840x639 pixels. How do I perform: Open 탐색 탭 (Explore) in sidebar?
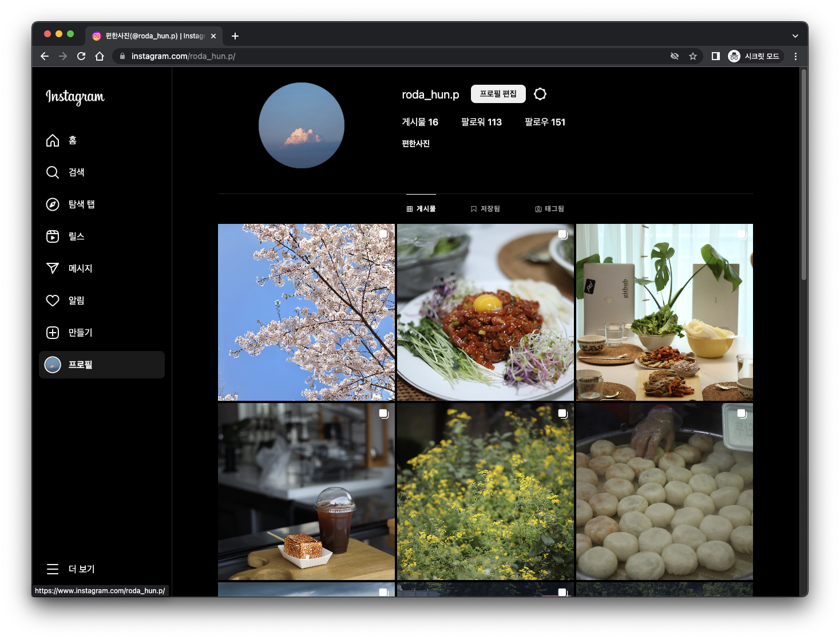[x=102, y=204]
